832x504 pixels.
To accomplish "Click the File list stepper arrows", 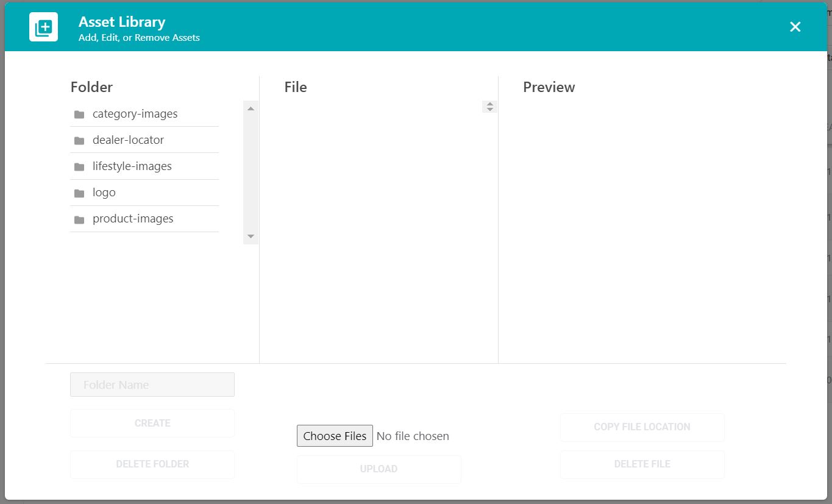I will coord(489,107).
